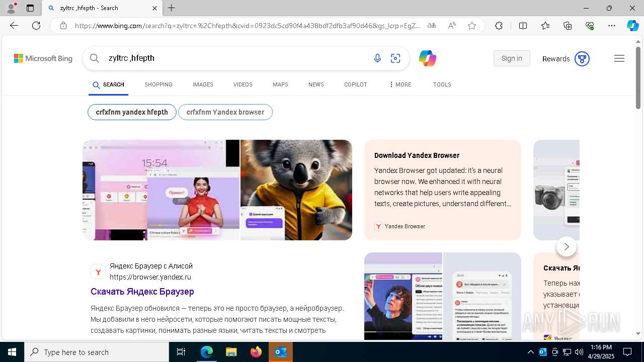Open Copilot sidebar in Edge toolbar
644x362 pixels.
[x=632, y=26]
